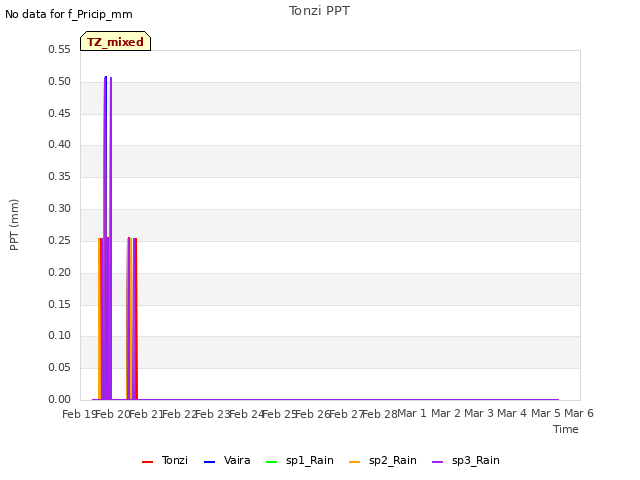Image resolution: width=640 pixels, height=480 pixels.
Task: Click the orange sp2_Rain legend swatch
Action: tap(355, 462)
